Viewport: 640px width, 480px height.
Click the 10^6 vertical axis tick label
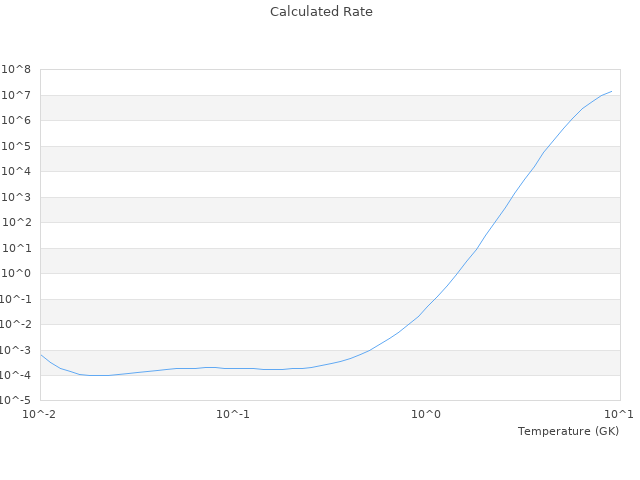click(16, 121)
